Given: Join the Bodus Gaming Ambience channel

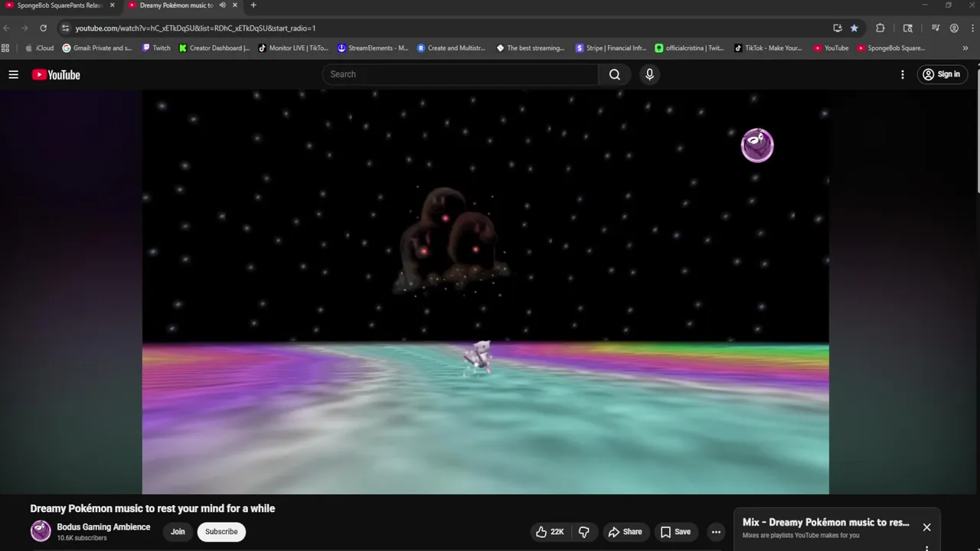Looking at the screenshot, I should [x=178, y=532].
